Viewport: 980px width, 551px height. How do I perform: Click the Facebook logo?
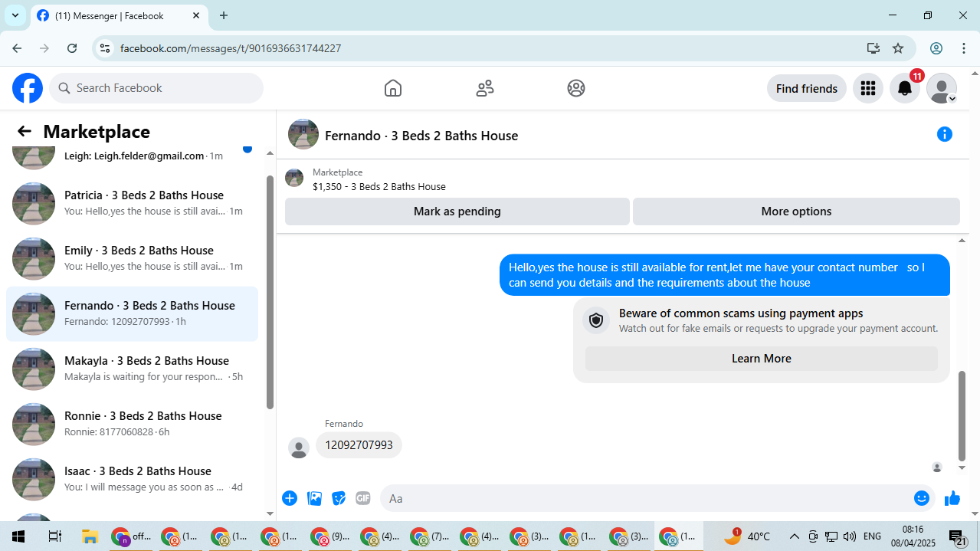[28, 88]
